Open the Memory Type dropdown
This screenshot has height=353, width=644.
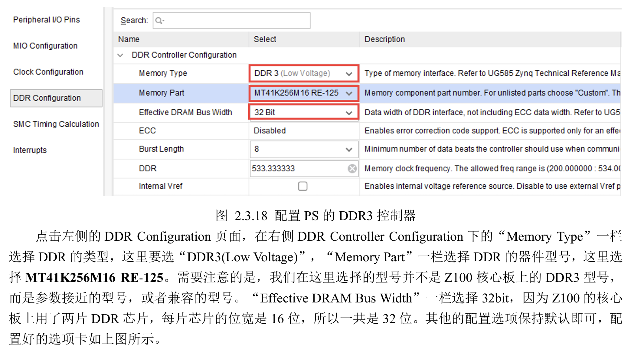click(x=304, y=73)
